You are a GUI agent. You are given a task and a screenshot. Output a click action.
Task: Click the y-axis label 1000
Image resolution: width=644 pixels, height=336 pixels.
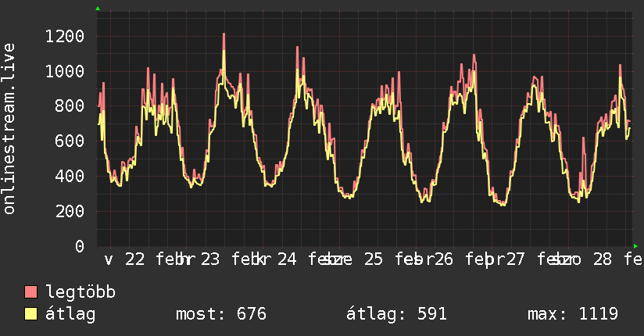[65, 71]
